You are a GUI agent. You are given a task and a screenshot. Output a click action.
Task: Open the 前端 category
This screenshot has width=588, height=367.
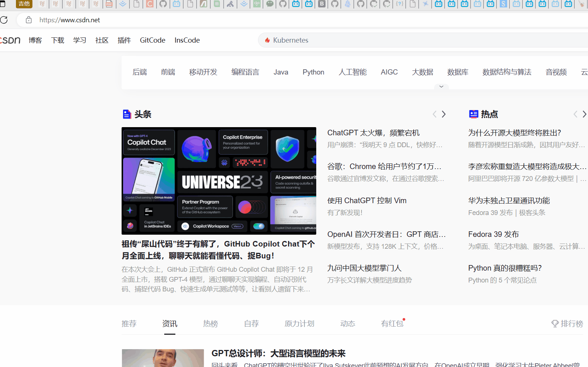168,72
